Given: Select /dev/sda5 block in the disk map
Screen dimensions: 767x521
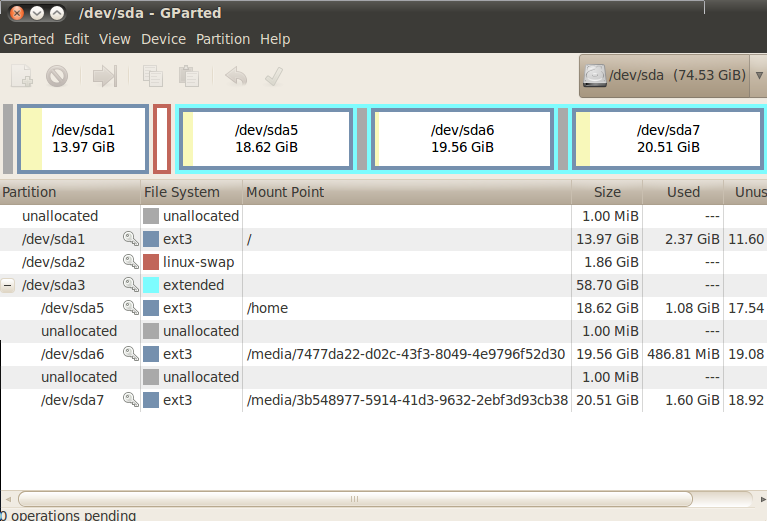Looking at the screenshot, I should [266, 139].
